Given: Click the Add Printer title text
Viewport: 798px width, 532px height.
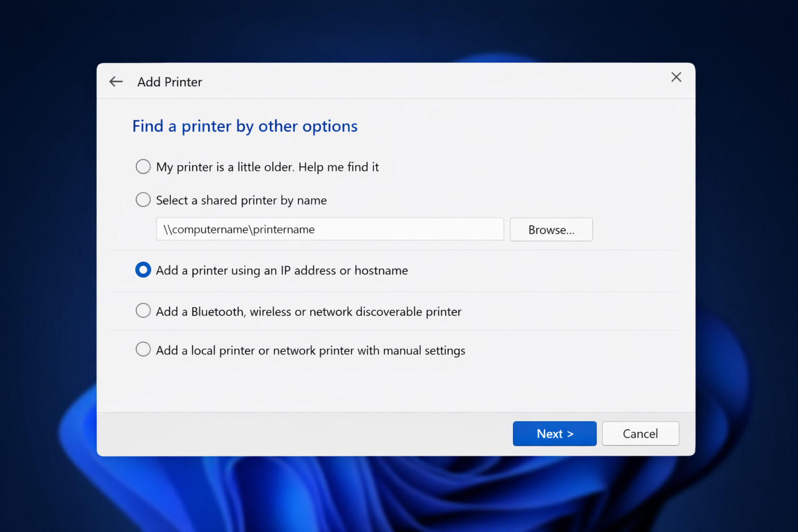Looking at the screenshot, I should click(x=169, y=82).
